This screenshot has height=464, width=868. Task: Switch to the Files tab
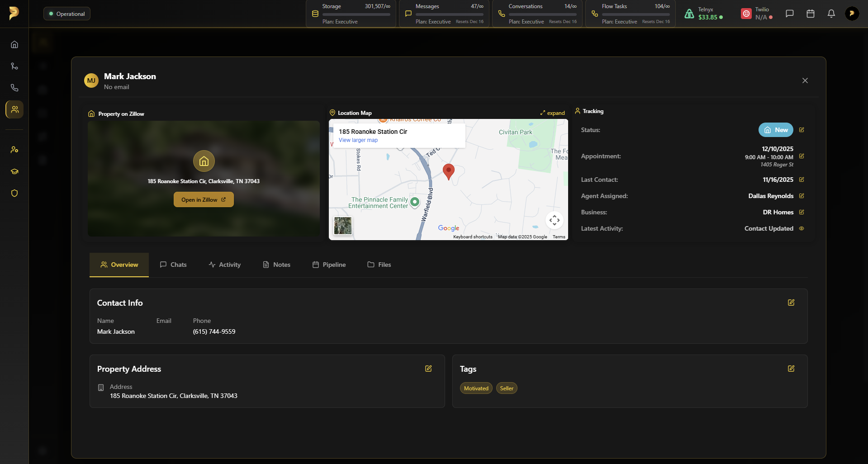coord(379,265)
